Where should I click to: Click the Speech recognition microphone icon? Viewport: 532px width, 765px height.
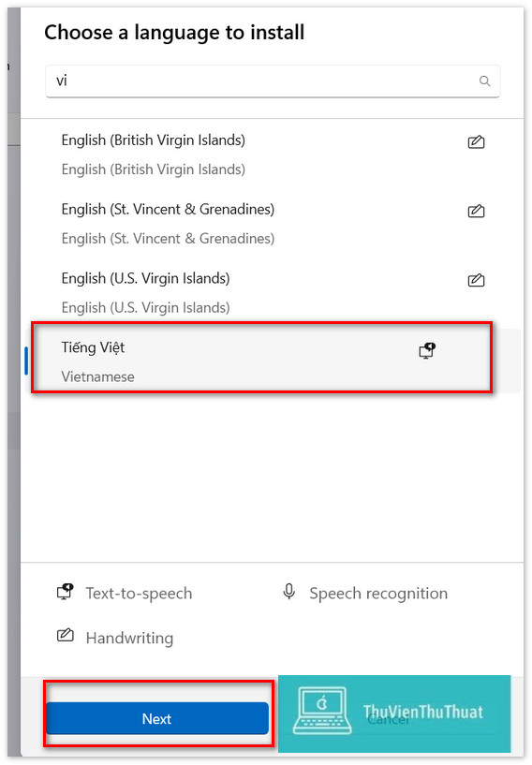click(288, 592)
